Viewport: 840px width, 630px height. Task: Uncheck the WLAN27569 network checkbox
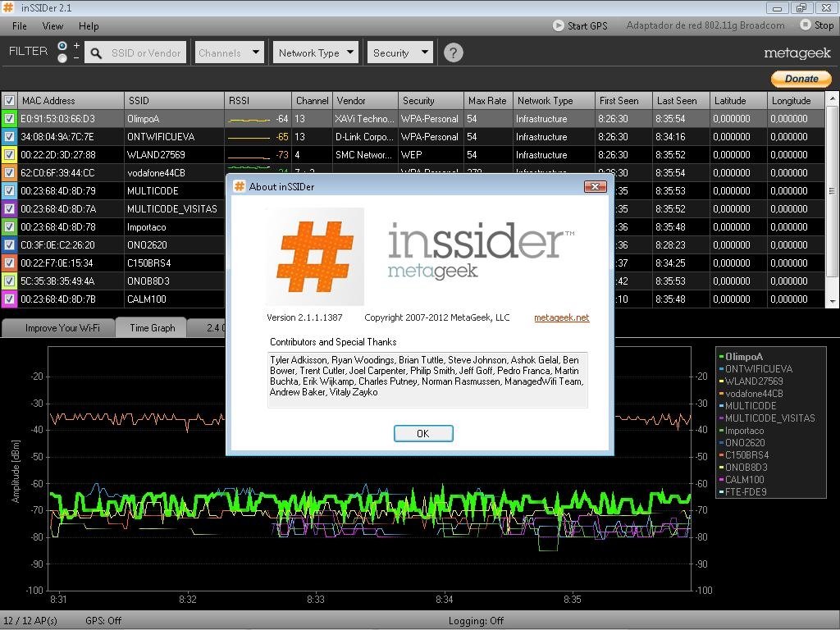point(9,155)
